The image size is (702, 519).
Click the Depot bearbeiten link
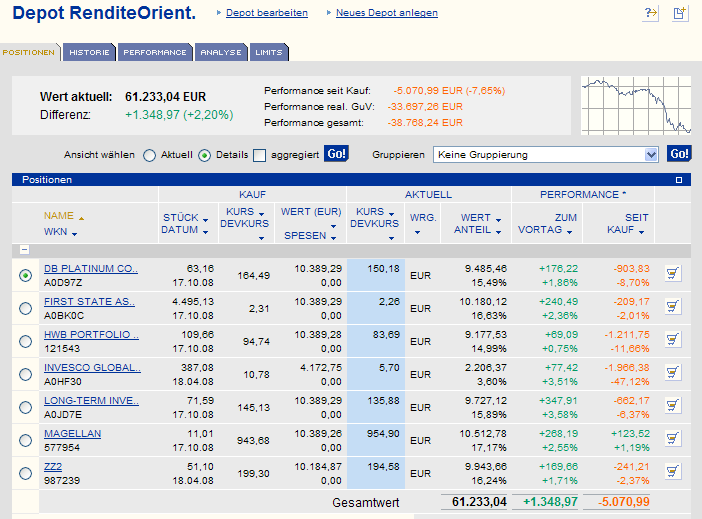pyautogui.click(x=266, y=13)
